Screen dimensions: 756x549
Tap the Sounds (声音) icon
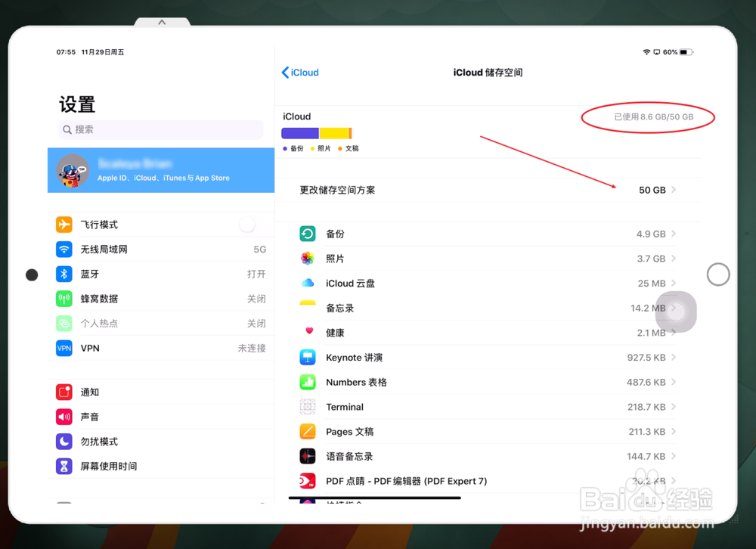pos(64,417)
